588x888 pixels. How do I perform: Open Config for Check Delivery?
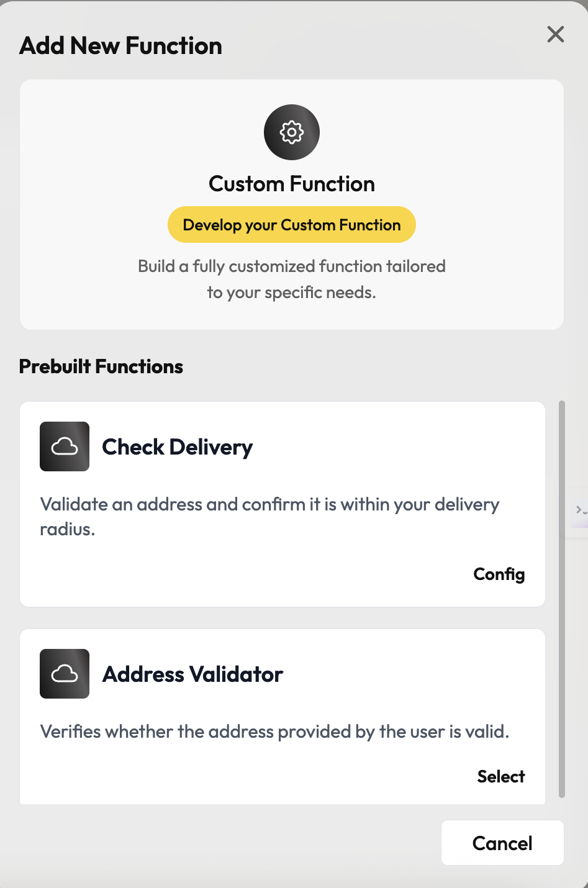point(499,574)
